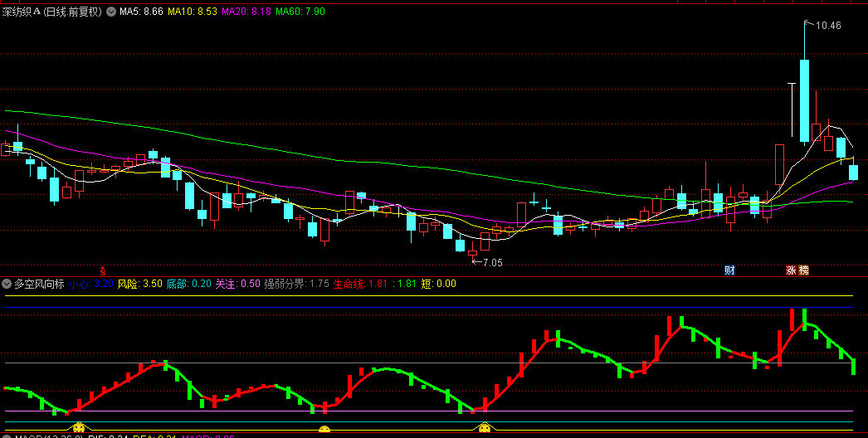
Task: Select the magenta 关注 horizontal line
Action: [429, 411]
